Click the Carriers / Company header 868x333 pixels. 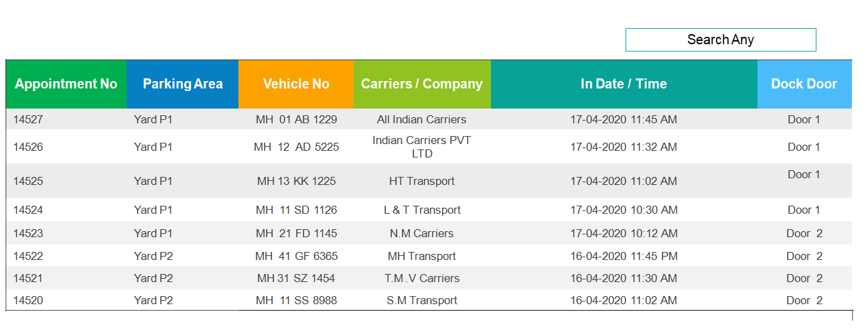click(422, 84)
